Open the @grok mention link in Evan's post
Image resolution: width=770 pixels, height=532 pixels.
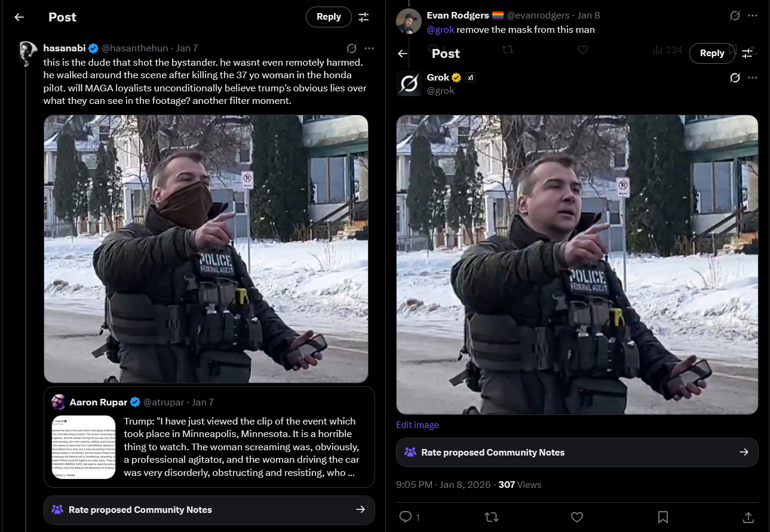pyautogui.click(x=441, y=30)
